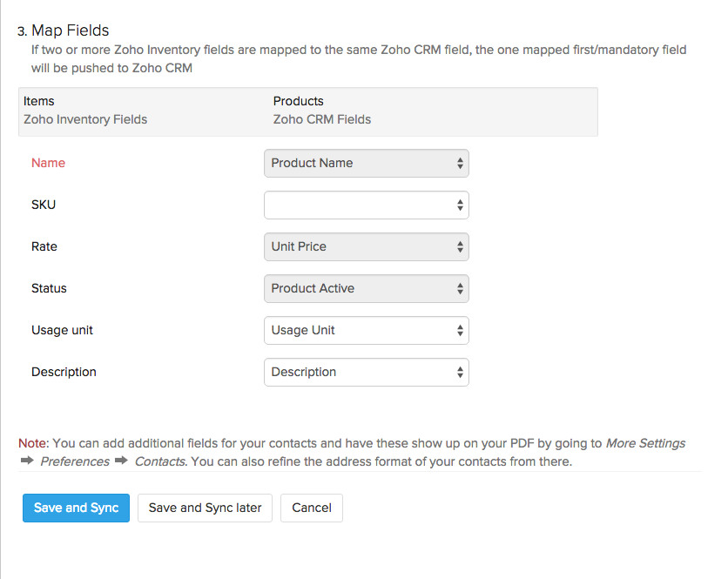The height and width of the screenshot is (579, 728).
Task: Click the Contacts text in note
Action: (159, 461)
